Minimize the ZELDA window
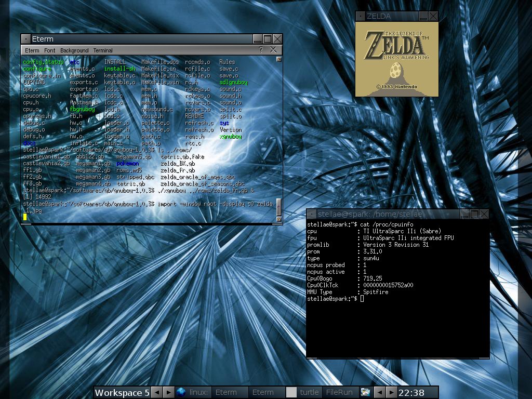Screen dimensions: 532x399 click(423, 16)
